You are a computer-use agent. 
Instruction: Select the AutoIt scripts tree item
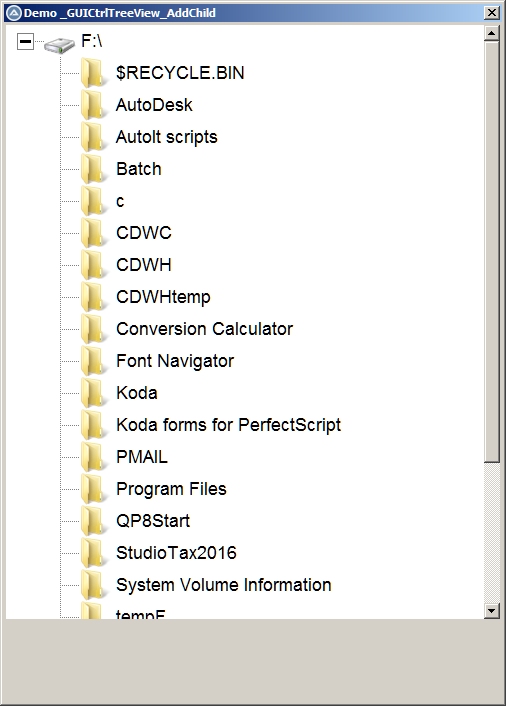(x=167, y=137)
